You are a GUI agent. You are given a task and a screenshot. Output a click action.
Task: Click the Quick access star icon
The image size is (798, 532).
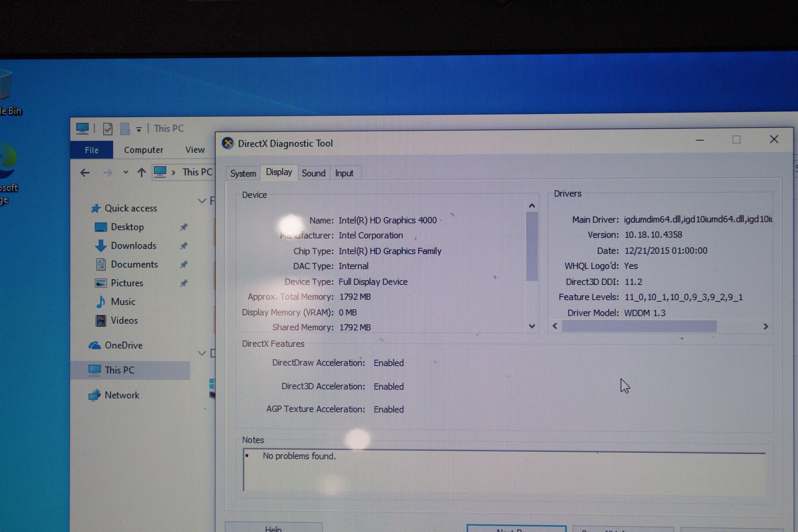tap(96, 208)
